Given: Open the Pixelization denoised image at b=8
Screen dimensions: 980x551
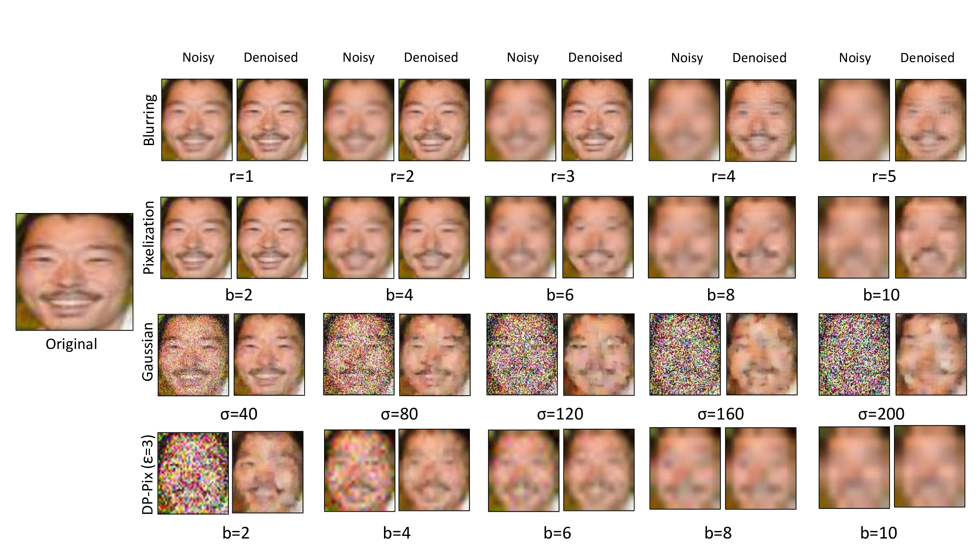Looking at the screenshot, I should (x=760, y=237).
